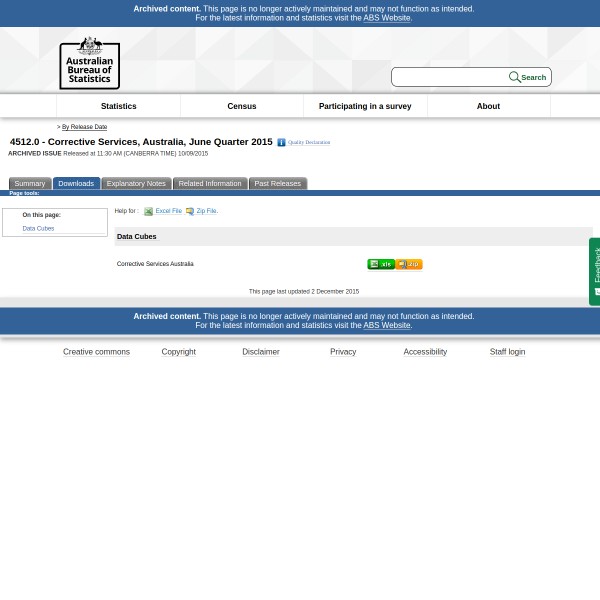
Task: Click the By Release Date breadcrumb link
Action: coord(84,127)
